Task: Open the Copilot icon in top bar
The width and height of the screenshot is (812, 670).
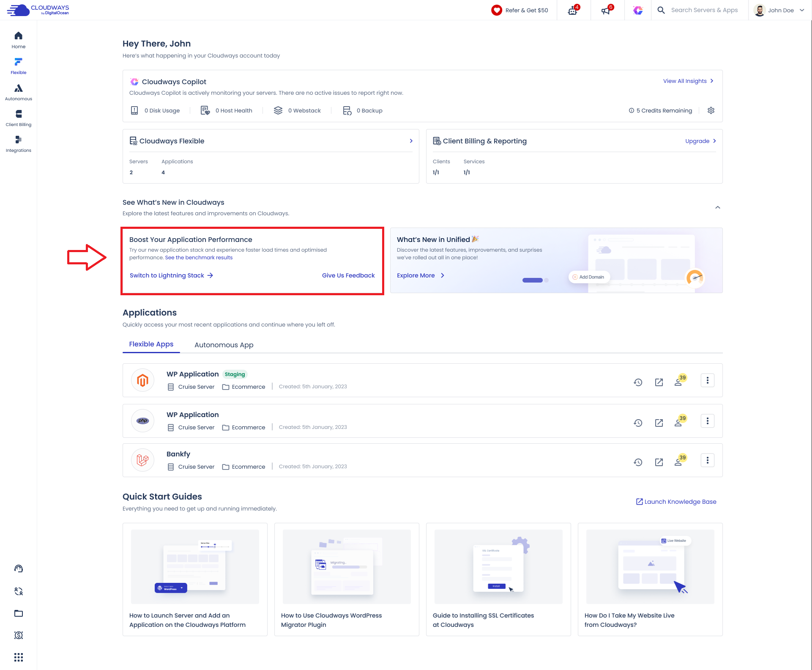Action: click(638, 10)
